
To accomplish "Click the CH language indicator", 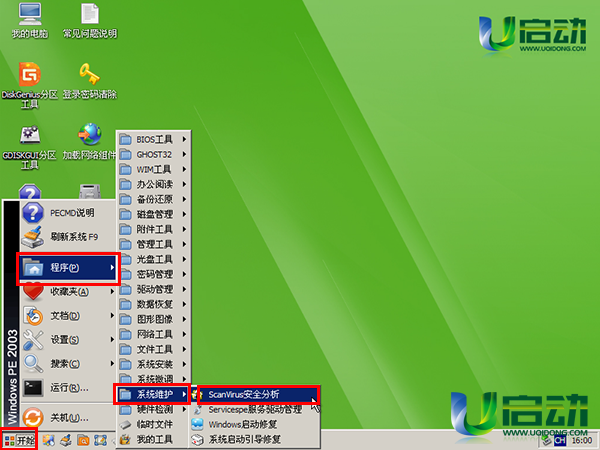I will (x=560, y=441).
